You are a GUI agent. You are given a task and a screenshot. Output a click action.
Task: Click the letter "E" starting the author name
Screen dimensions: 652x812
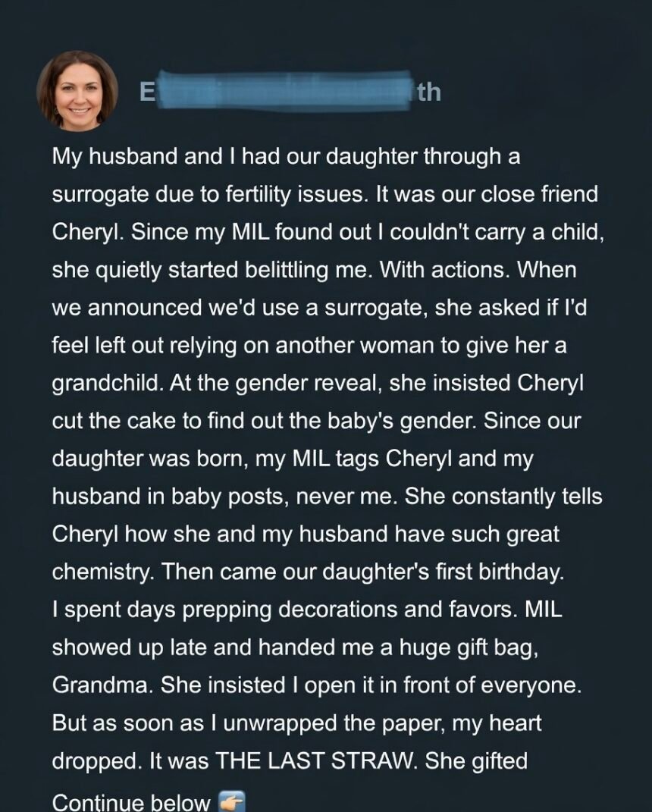coord(147,92)
